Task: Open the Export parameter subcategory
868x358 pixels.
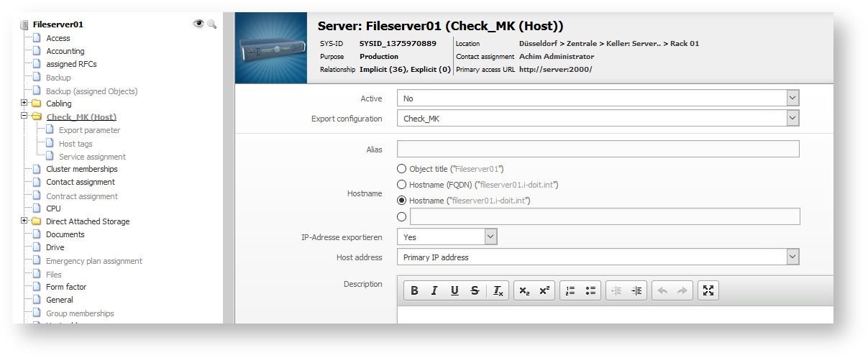Action: [90, 130]
